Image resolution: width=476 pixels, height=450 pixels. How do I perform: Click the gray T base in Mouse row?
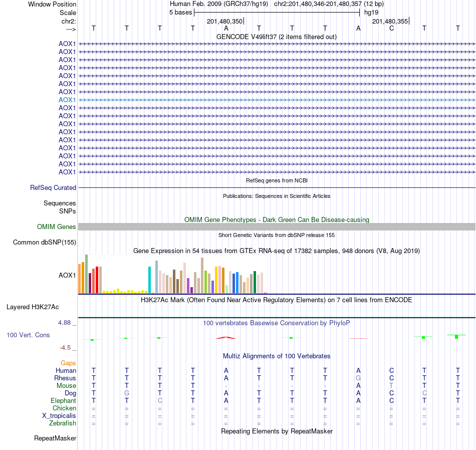pos(391,386)
